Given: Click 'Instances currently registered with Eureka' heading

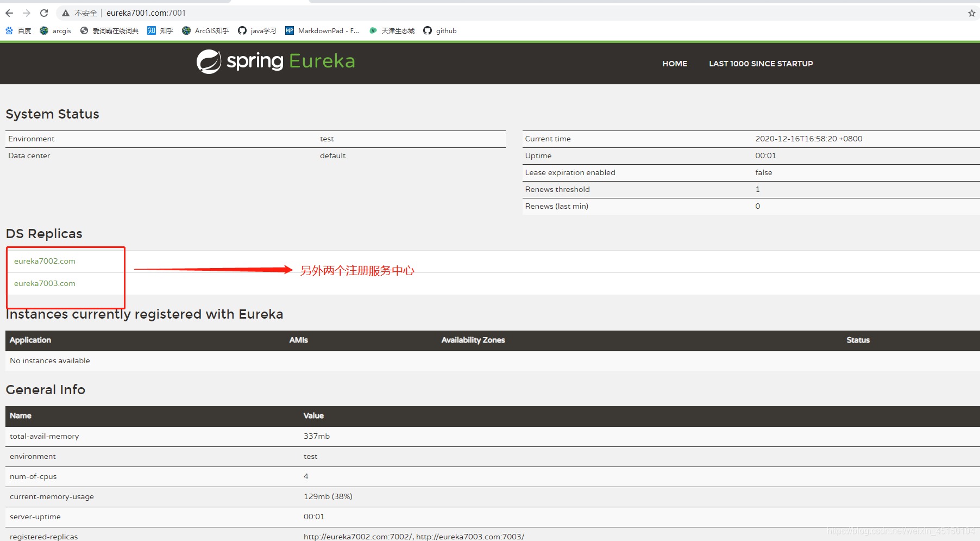Looking at the screenshot, I should coord(145,314).
